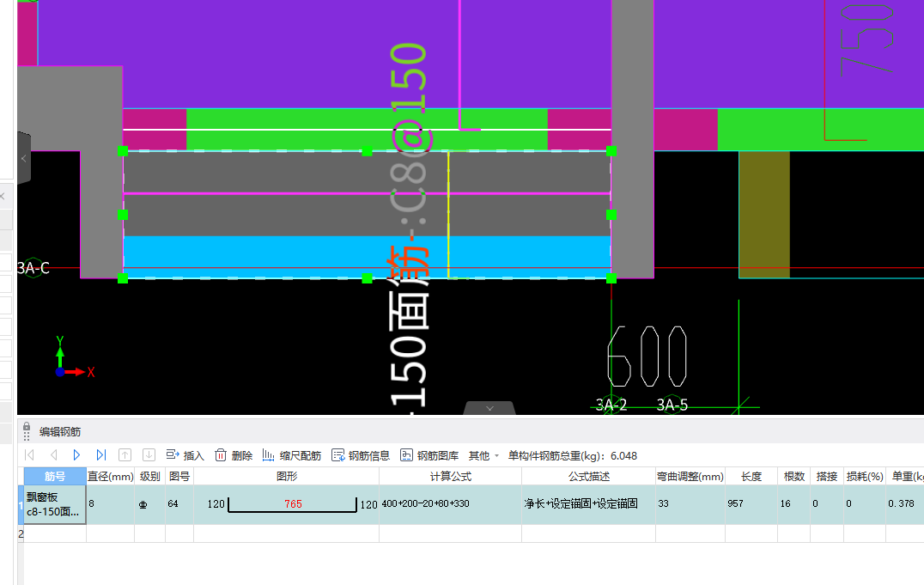Click diameter cell with value 8

111,504
